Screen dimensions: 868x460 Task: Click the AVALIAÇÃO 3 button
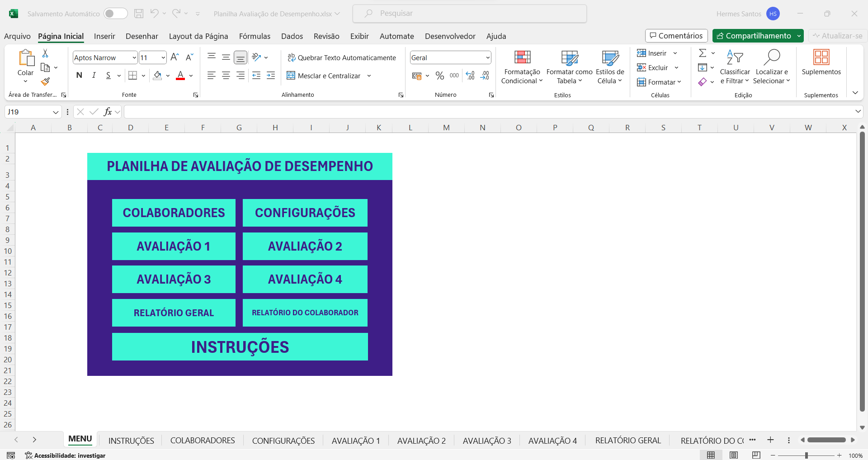coord(174,279)
